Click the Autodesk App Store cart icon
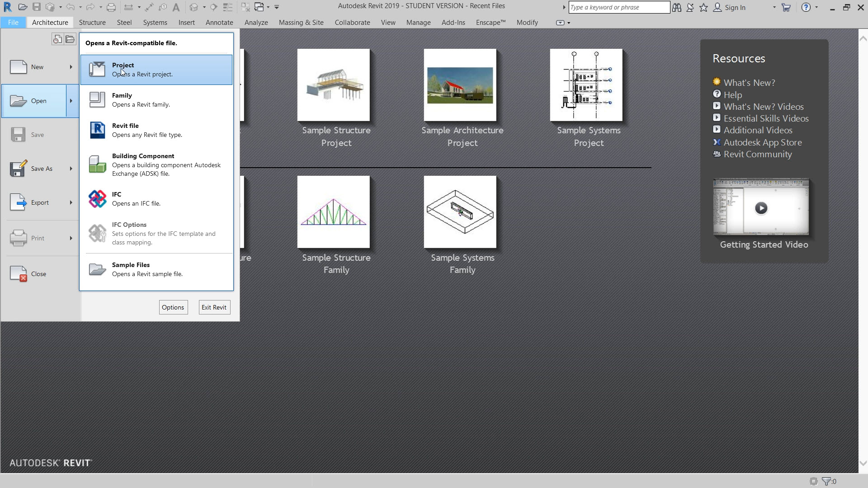868x488 pixels. [786, 7]
